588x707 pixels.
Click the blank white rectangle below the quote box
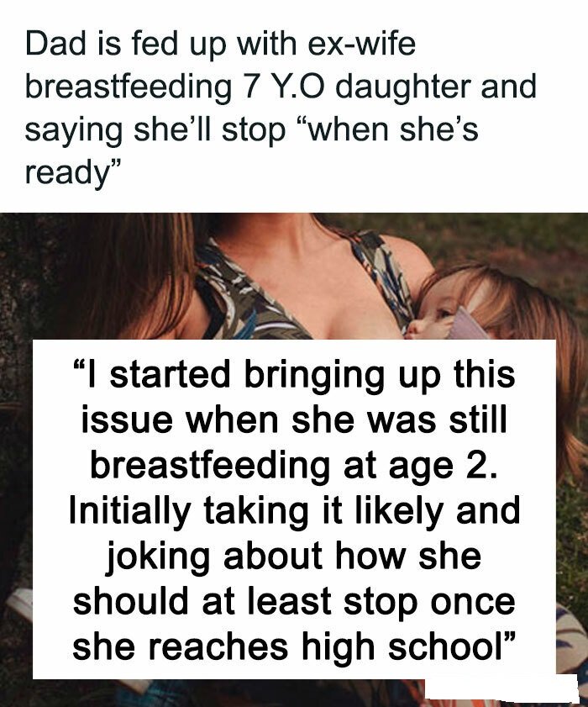coord(501,692)
